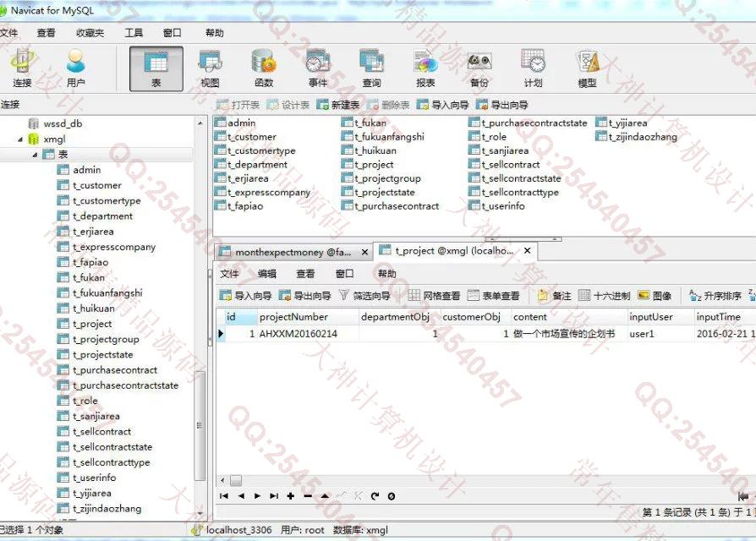The width and height of the screenshot is (756, 541).
Task: Collapse the xmgl database tree node
Action: point(20,139)
